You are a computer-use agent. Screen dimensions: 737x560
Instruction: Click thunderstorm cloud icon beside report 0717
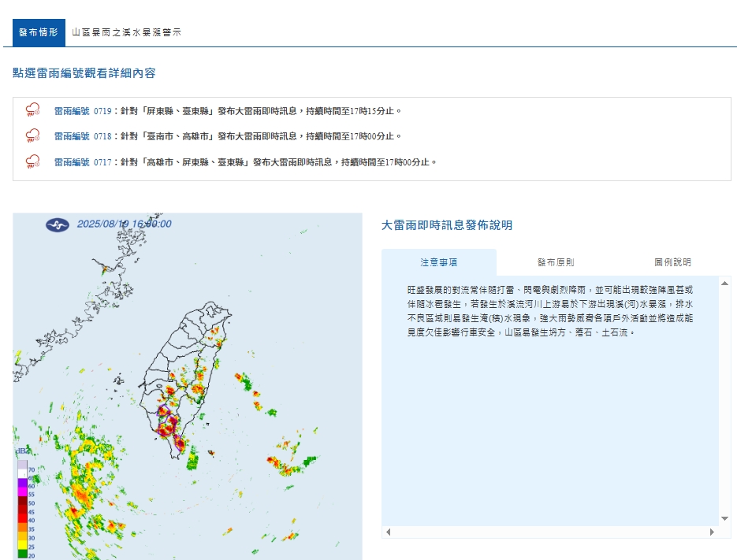(x=32, y=161)
